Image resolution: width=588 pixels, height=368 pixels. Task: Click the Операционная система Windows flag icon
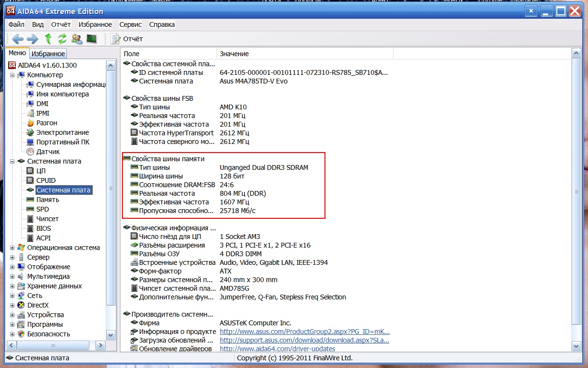pyautogui.click(x=21, y=248)
